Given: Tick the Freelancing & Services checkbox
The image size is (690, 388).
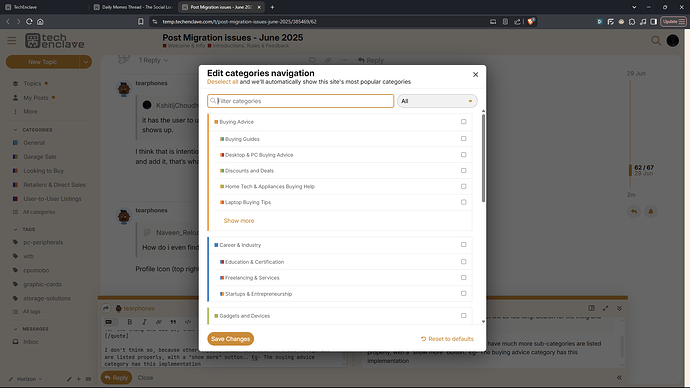Looking at the screenshot, I should [x=463, y=278].
